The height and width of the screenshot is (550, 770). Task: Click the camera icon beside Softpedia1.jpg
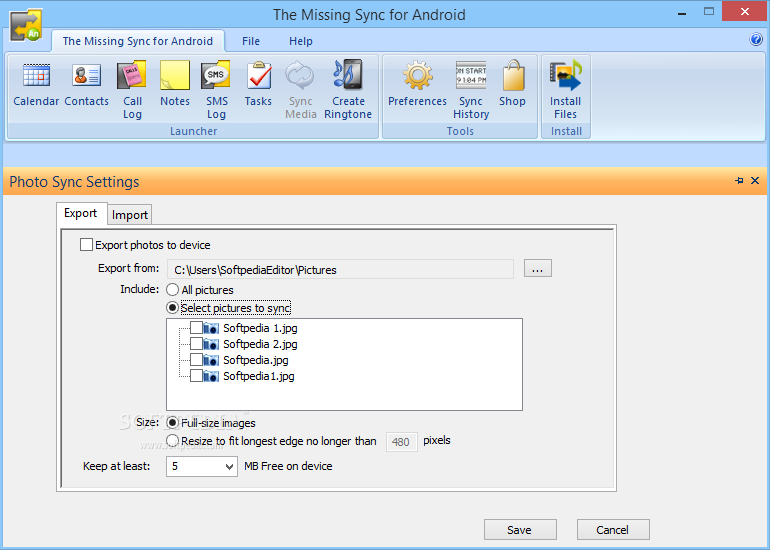click(x=211, y=376)
